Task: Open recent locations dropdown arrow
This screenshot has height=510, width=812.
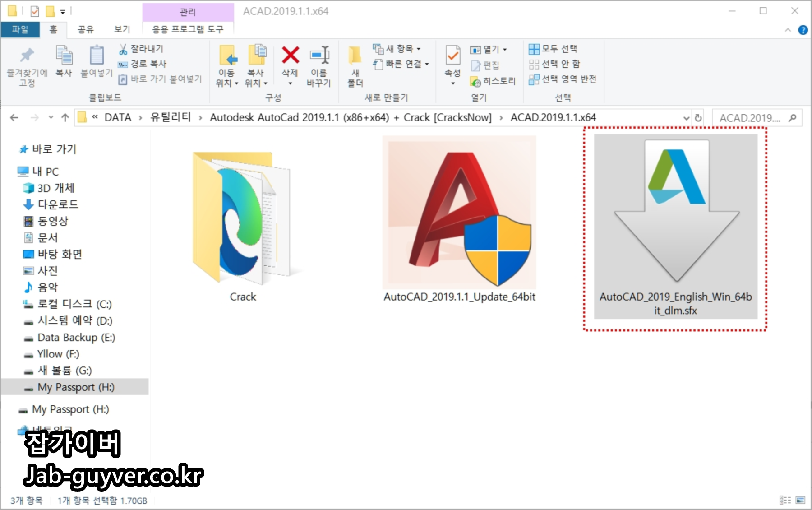Action: (51, 118)
